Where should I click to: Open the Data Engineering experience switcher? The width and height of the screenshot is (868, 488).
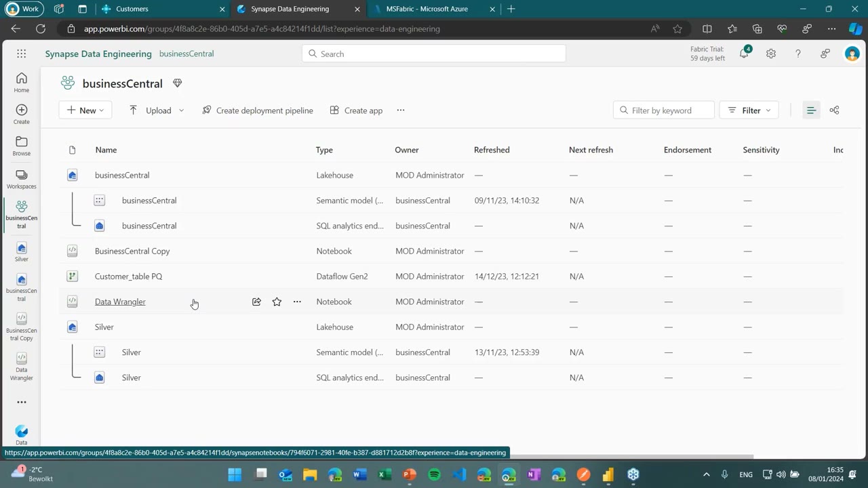click(x=22, y=434)
